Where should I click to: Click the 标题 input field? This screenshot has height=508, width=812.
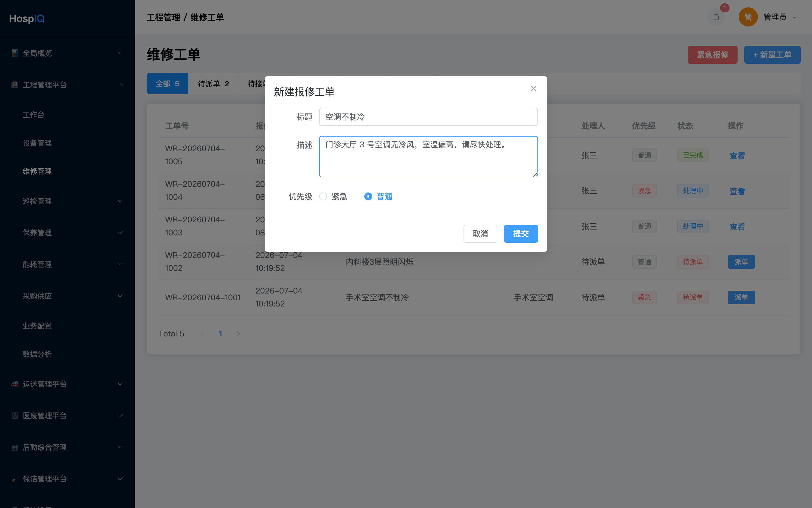point(428,117)
